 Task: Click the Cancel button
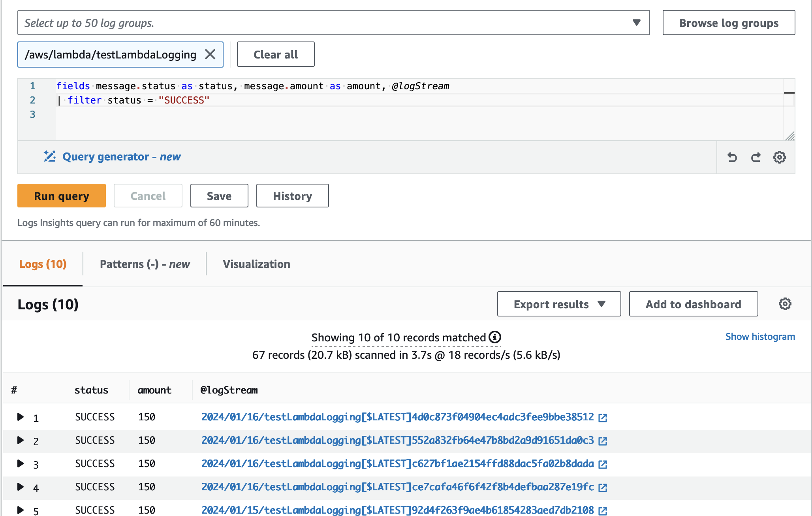coord(148,196)
